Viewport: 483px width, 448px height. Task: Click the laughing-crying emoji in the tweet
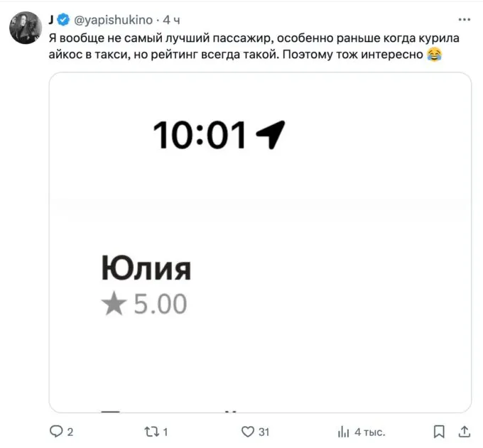434,54
